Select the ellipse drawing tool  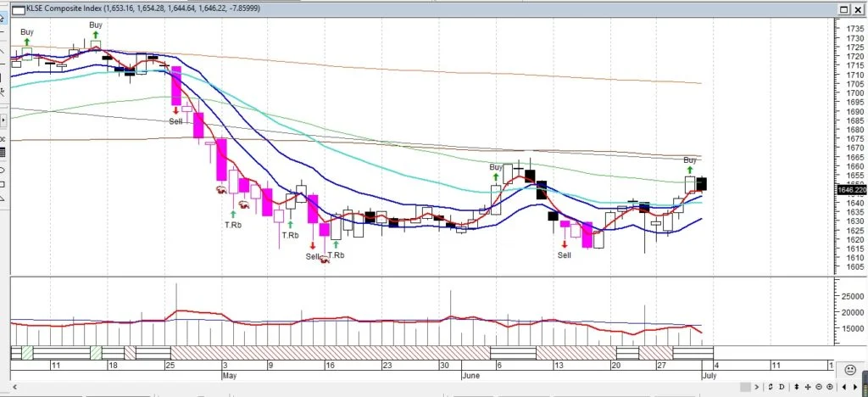(3, 170)
